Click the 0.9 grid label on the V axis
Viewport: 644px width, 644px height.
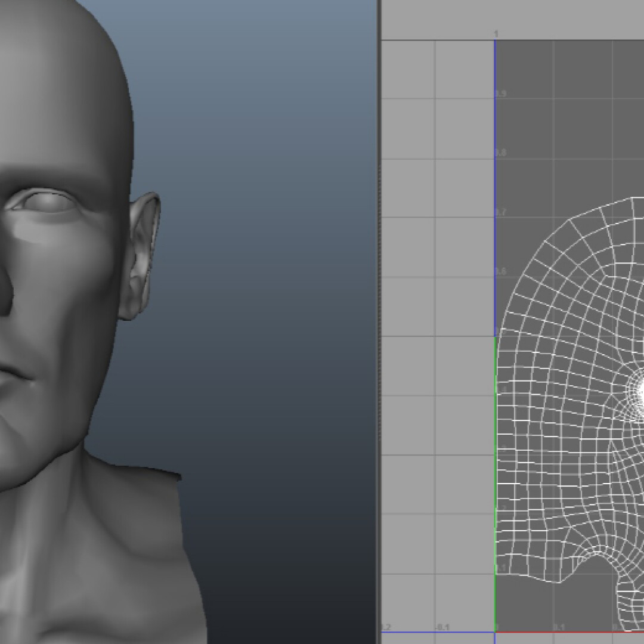501,94
